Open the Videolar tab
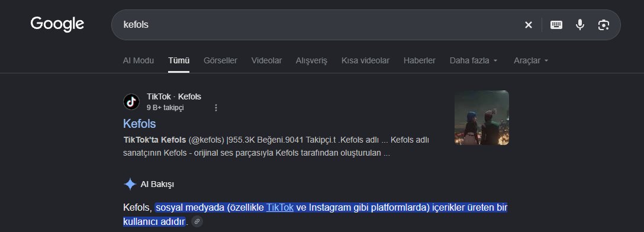 coord(266,60)
